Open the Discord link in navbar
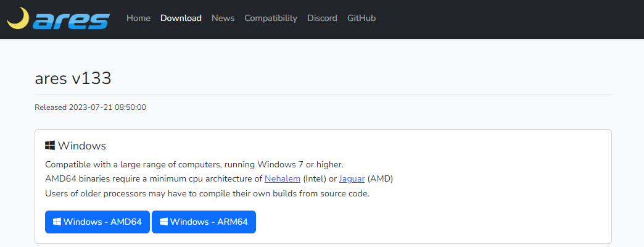The width and height of the screenshot is (644, 247). point(322,18)
